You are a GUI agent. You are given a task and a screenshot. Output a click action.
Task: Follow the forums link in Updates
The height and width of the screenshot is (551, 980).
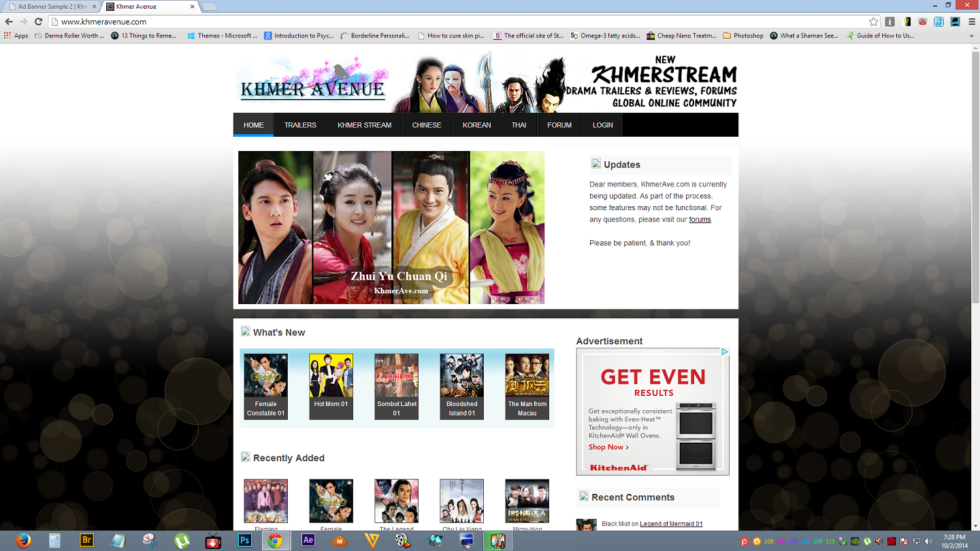(x=700, y=220)
